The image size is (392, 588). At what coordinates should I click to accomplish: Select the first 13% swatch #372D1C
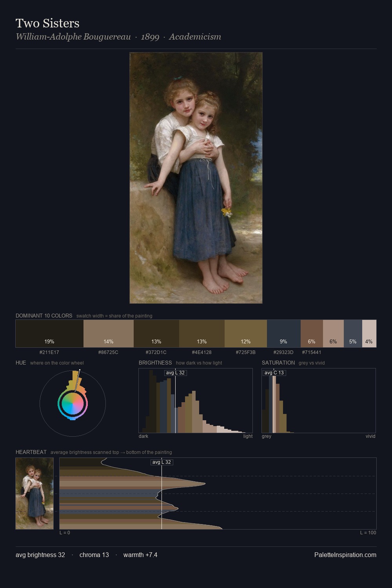(156, 334)
